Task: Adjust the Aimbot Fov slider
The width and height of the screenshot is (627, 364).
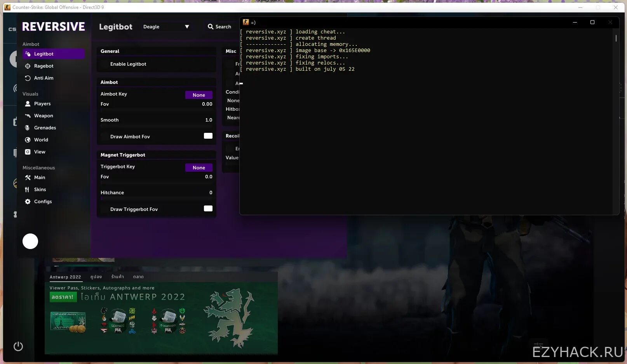Action: click(x=157, y=110)
